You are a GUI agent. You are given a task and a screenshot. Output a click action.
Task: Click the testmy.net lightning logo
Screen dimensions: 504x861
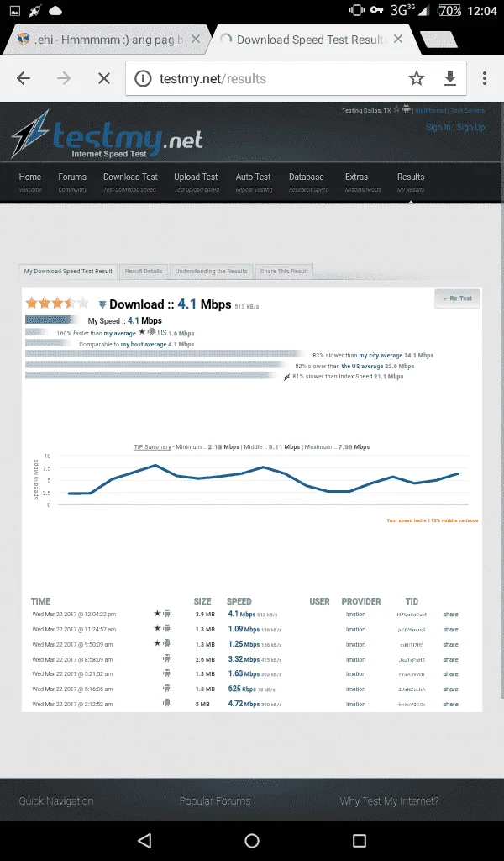coord(107,135)
